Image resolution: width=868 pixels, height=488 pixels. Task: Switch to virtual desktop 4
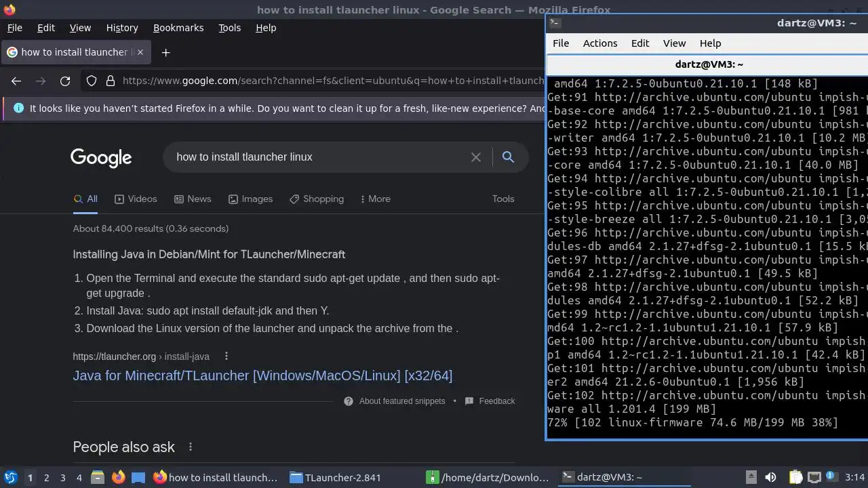[79, 478]
